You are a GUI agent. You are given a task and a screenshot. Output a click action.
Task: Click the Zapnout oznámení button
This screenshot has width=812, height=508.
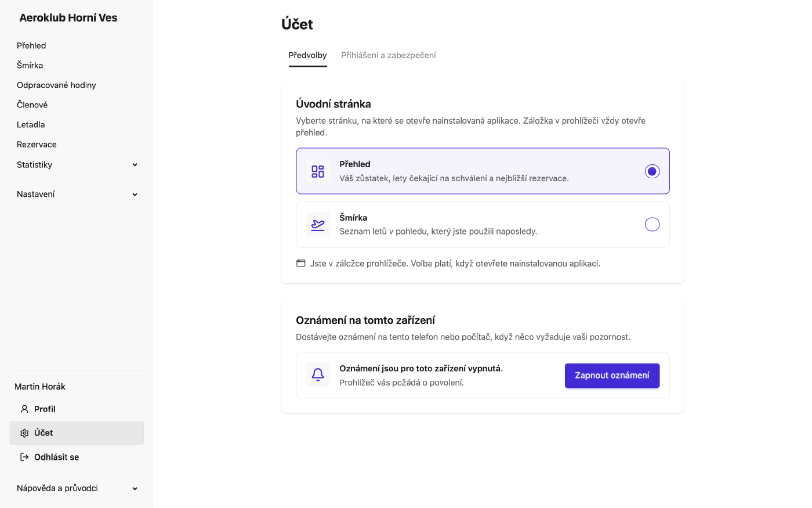coord(612,376)
